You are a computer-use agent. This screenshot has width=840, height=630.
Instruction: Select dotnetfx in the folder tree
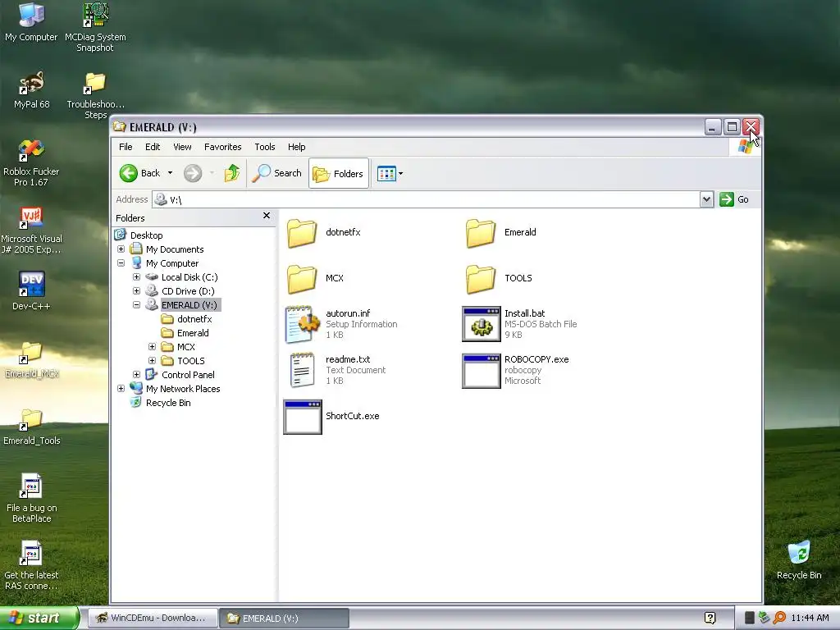point(194,319)
